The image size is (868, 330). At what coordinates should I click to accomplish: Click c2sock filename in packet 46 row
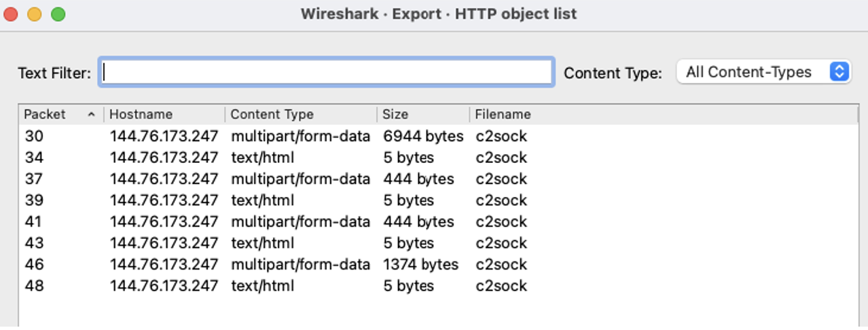point(501,264)
